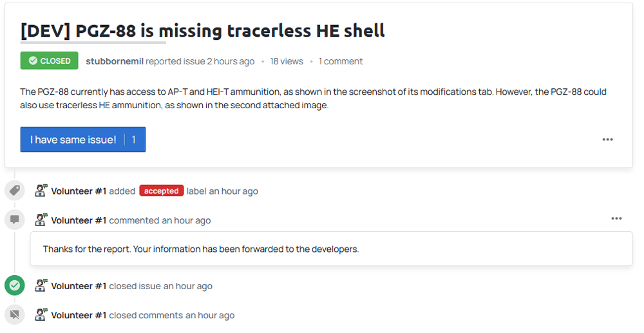Click the comment bubble timeline icon
This screenshot has width=644, height=333.
15,220
